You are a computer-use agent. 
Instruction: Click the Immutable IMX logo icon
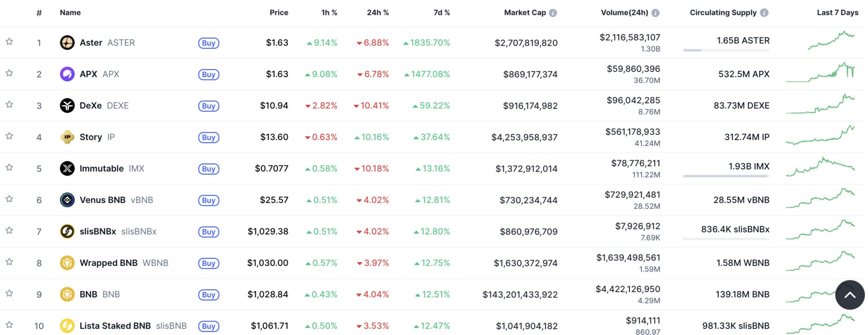pos(67,168)
